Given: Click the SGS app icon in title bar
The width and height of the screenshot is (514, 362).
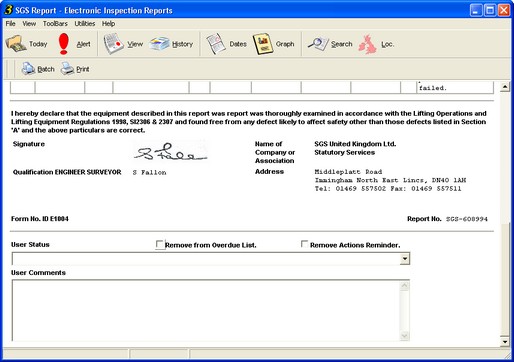Looking at the screenshot, I should (x=8, y=10).
